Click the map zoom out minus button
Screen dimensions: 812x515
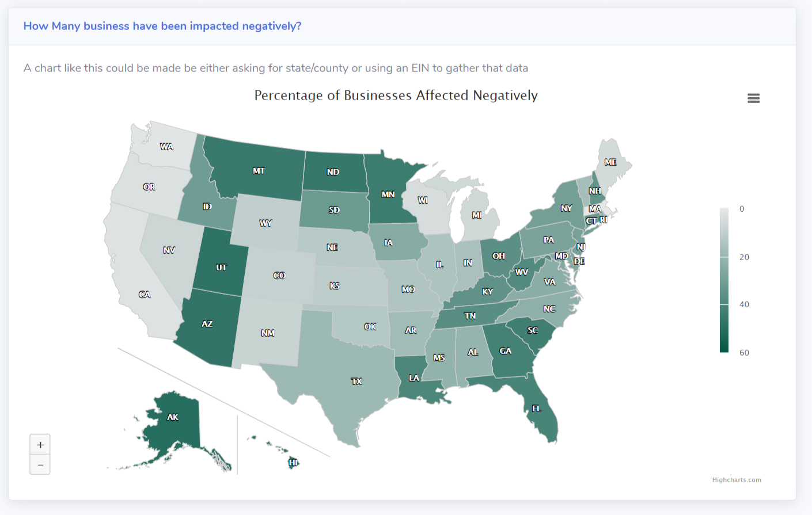[x=40, y=464]
